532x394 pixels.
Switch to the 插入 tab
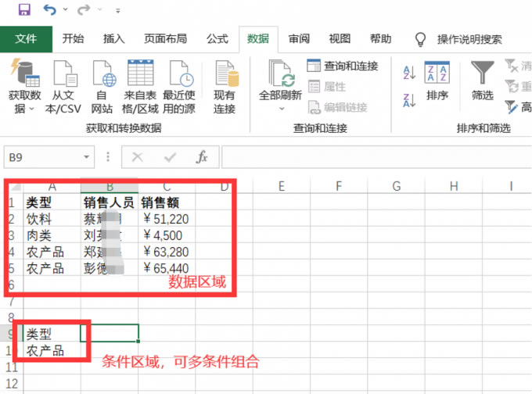tap(114, 39)
